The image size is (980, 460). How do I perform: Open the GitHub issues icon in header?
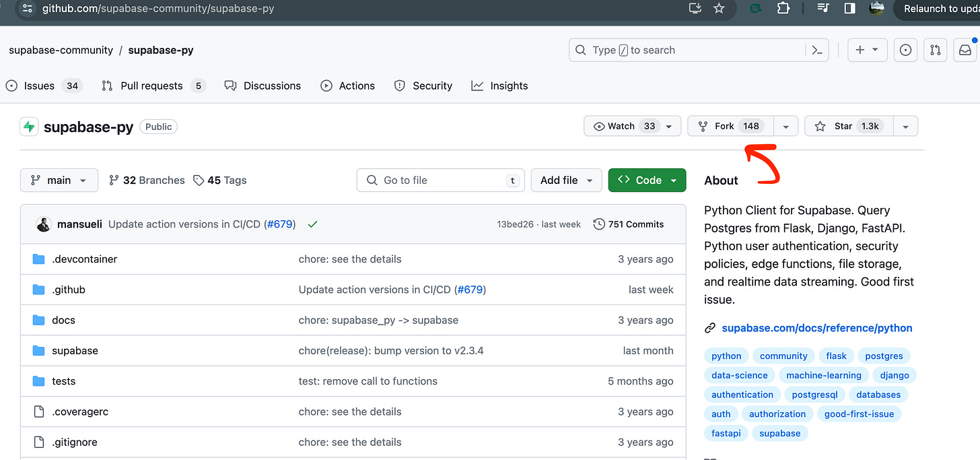click(906, 50)
